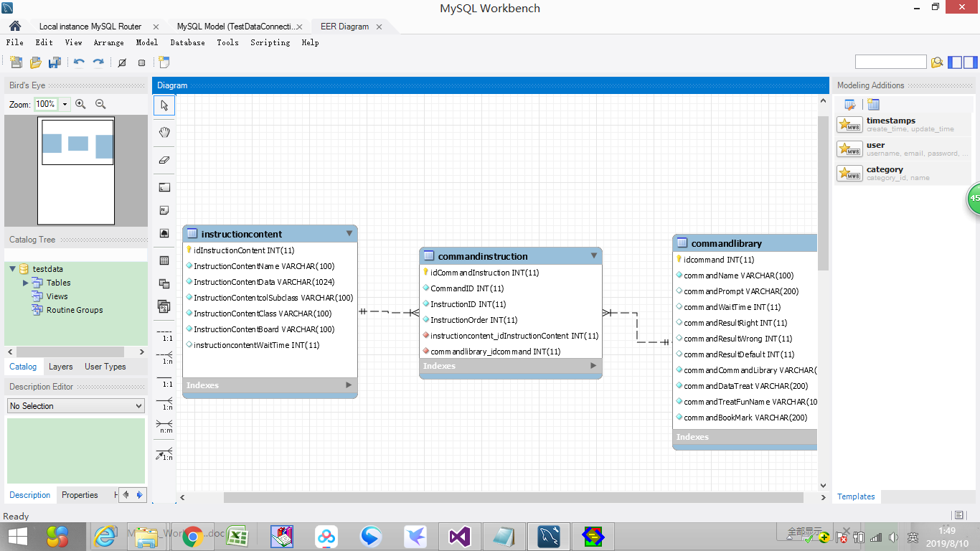Switch to the Layers tab
This screenshot has width=980, height=551.
click(60, 367)
